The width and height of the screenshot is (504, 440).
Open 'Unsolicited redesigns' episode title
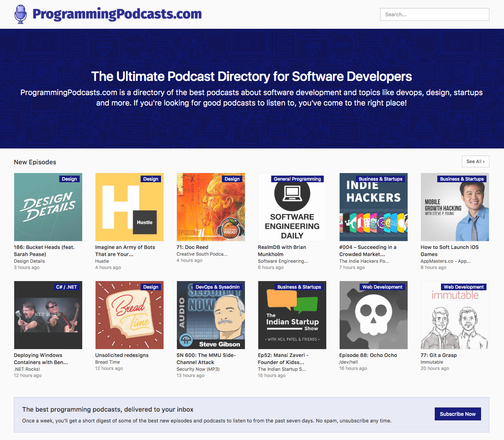[x=122, y=355]
